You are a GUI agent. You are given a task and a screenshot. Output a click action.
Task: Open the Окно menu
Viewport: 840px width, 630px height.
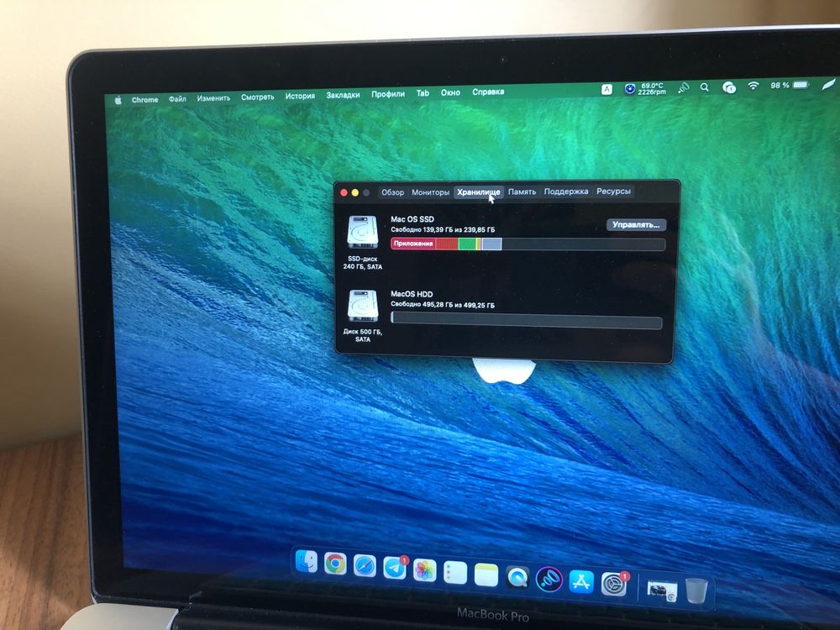[450, 92]
